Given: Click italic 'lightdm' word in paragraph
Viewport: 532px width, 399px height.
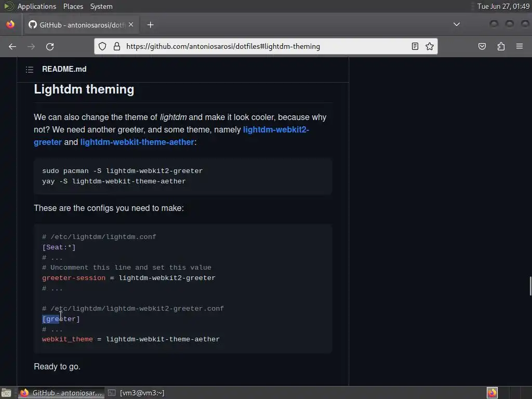Looking at the screenshot, I should (173, 117).
